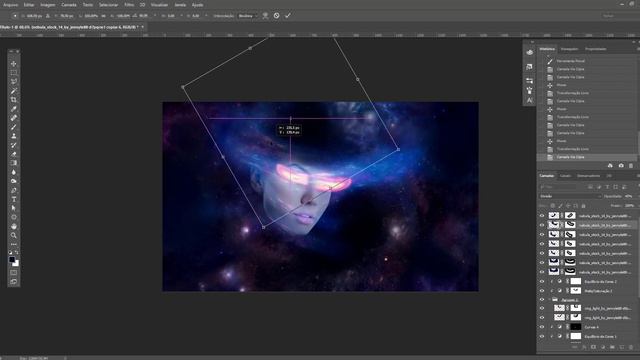This screenshot has height=360, width=640.
Task: Delete layer using Layers panel trash icon
Action: 631,347
